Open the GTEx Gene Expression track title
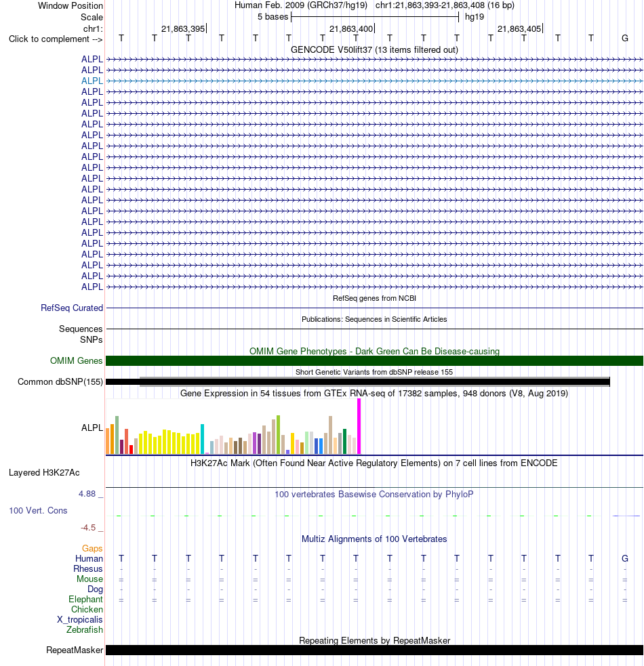644x666 pixels. pos(374,394)
